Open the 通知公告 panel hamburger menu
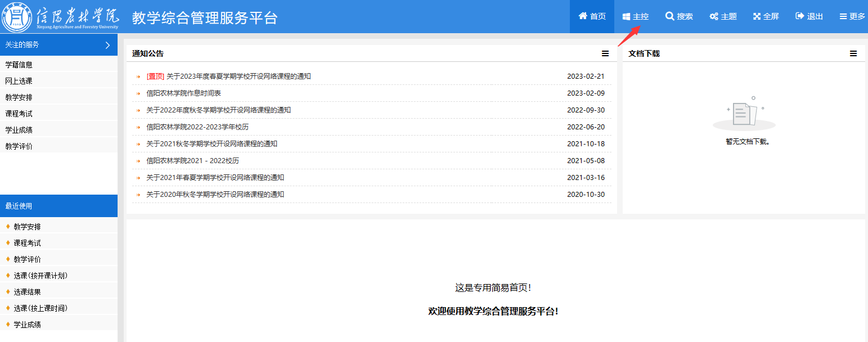This screenshot has width=868, height=342. click(605, 53)
